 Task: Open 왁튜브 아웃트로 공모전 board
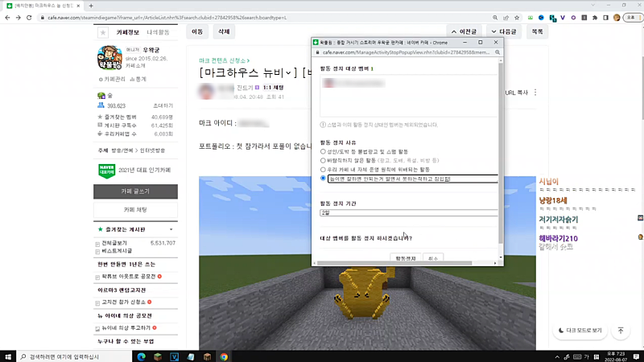(x=129, y=277)
